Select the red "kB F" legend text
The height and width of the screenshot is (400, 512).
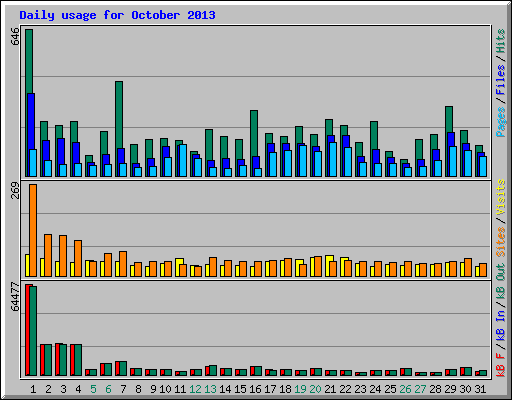(x=501, y=365)
